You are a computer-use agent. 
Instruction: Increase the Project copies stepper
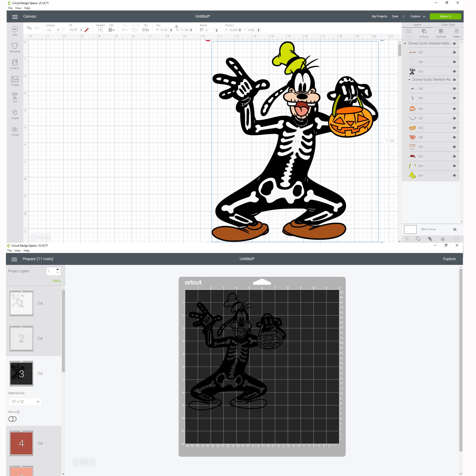coord(57,269)
